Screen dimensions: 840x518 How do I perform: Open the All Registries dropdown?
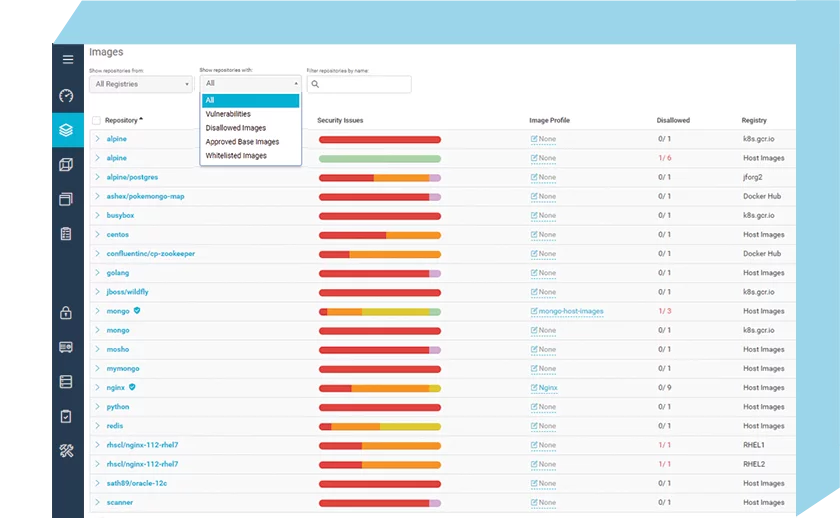(x=141, y=84)
